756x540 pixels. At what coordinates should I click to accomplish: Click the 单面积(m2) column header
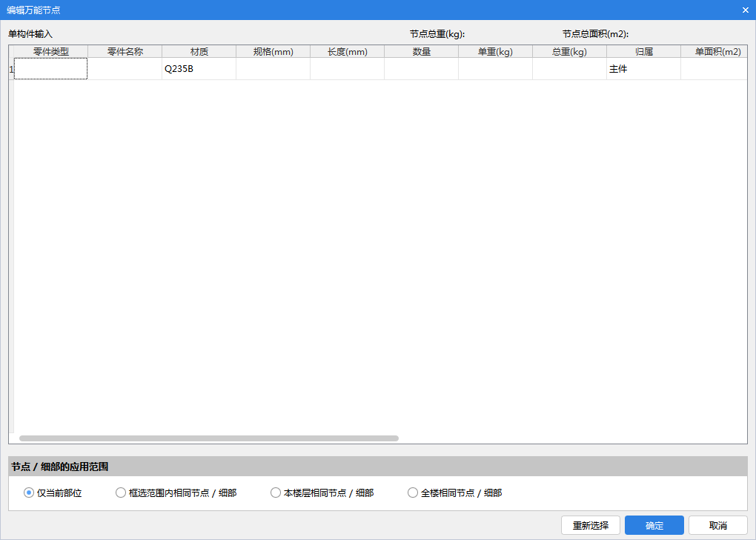click(714, 52)
